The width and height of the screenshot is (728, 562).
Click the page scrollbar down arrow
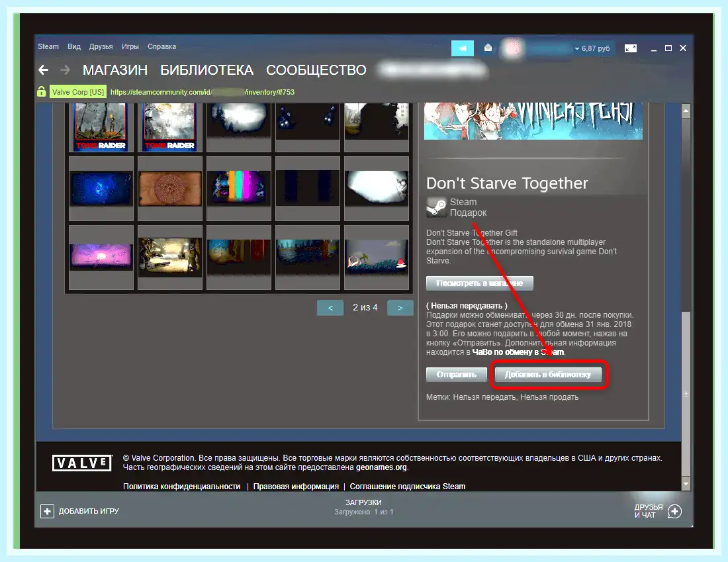(686, 483)
